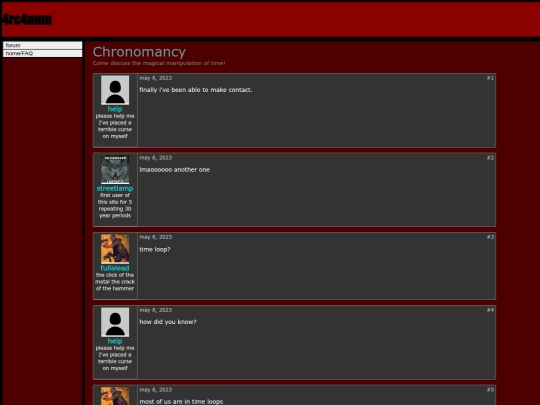This screenshot has height=405, width=540.
Task: Open help's avatar in post #1
Action: coord(115,90)
